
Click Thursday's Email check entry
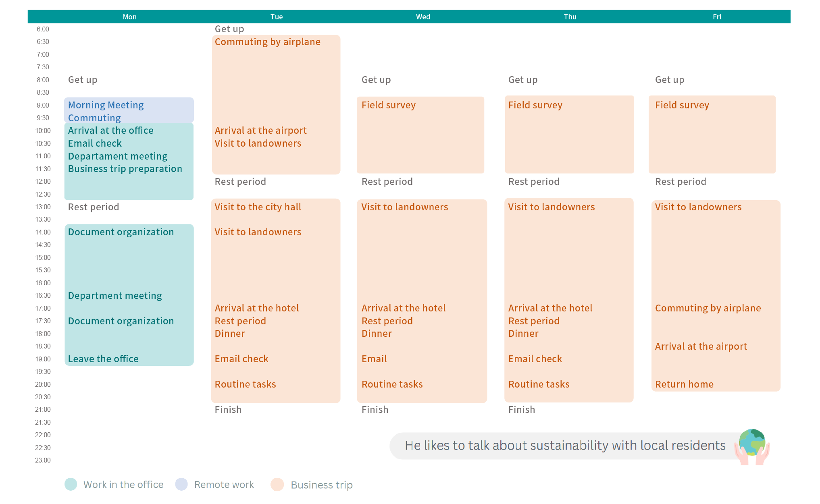(535, 359)
